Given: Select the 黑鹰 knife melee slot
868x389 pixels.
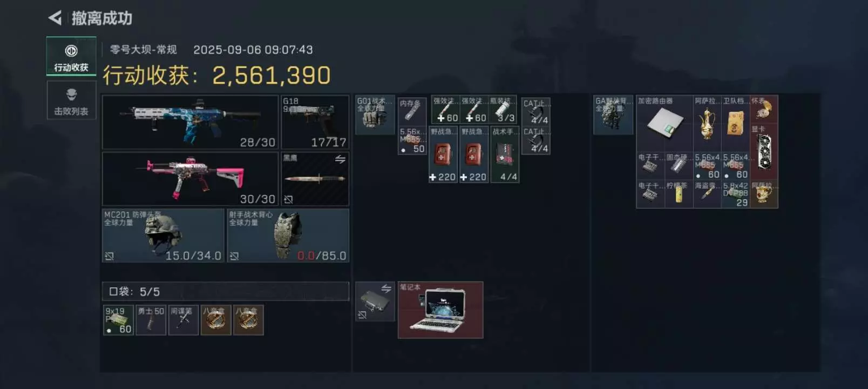Looking at the screenshot, I should coord(315,179).
